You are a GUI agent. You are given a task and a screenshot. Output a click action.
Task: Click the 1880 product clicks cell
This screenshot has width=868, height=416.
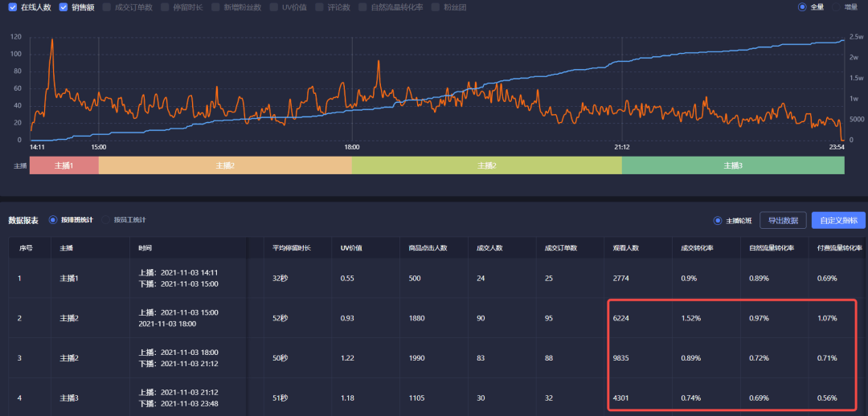pos(416,318)
